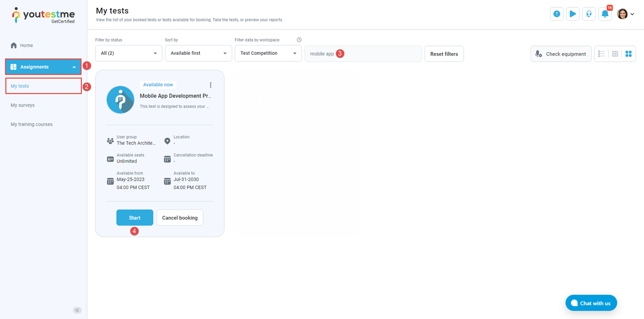
Task: Open the workspace filter dropdown
Action: (268, 53)
